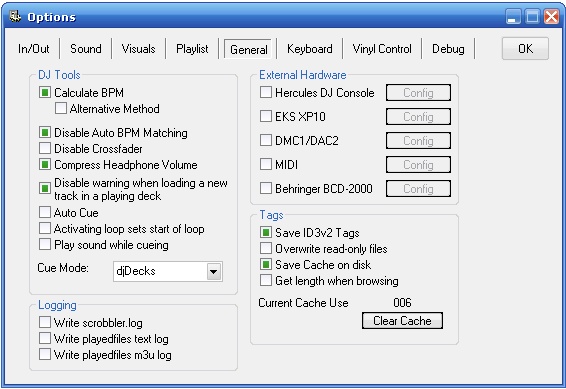566x389 pixels.
Task: Check the MIDI checkbox
Action: [x=266, y=164]
